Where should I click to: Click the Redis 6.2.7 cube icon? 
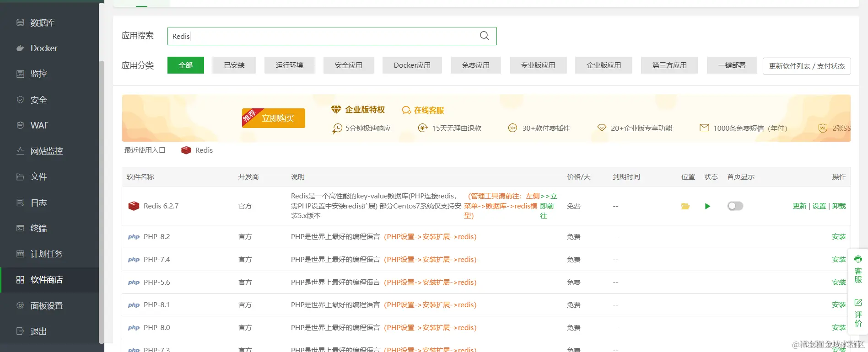coord(134,206)
